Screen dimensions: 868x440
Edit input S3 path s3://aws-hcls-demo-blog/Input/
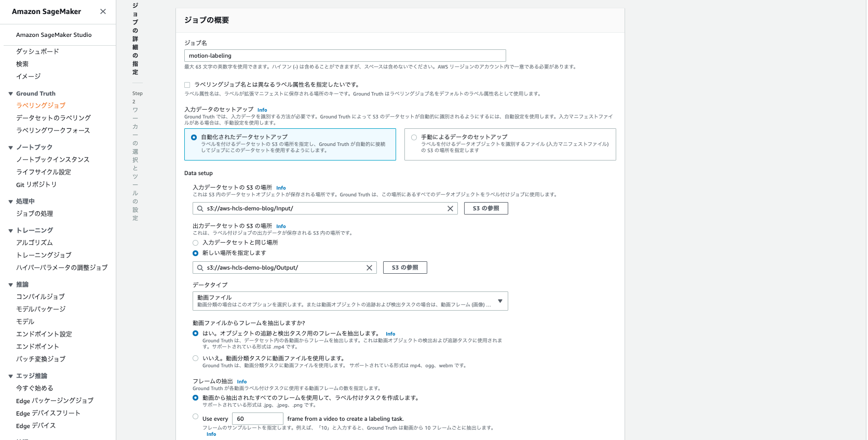click(325, 208)
